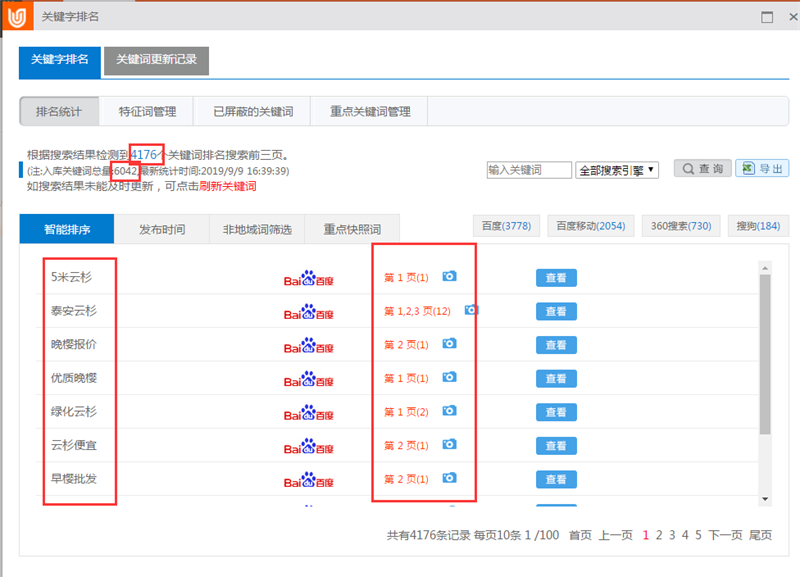Click Baidu logo in 晚樱报价 row
The width and height of the screenshot is (800, 577).
tap(309, 345)
